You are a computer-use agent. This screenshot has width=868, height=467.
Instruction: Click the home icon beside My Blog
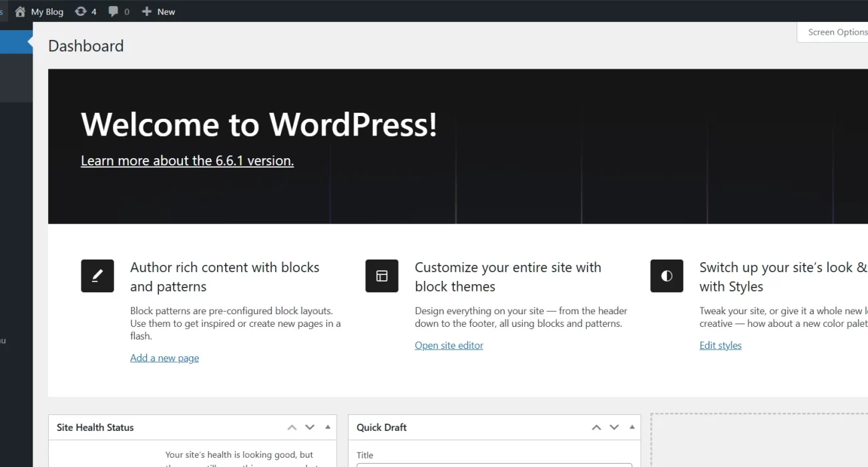point(20,11)
